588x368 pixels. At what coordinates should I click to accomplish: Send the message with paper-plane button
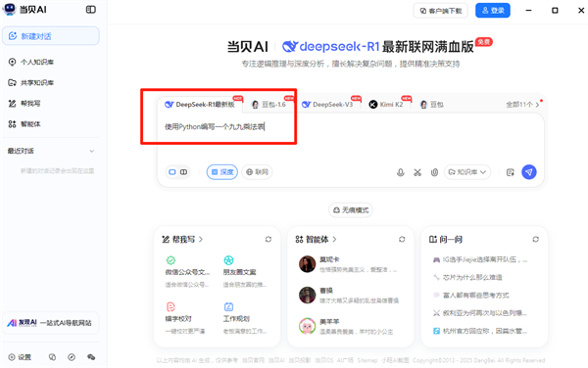tap(529, 172)
